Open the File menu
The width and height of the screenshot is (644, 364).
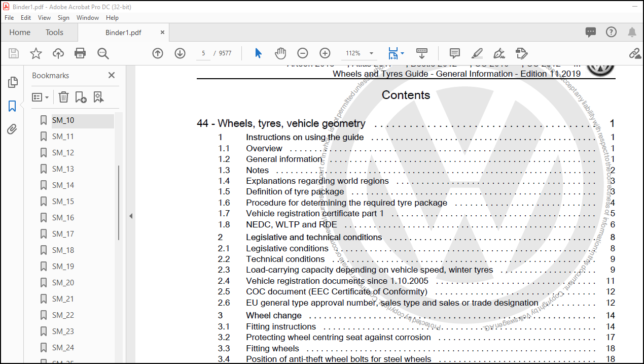pyautogui.click(x=9, y=17)
